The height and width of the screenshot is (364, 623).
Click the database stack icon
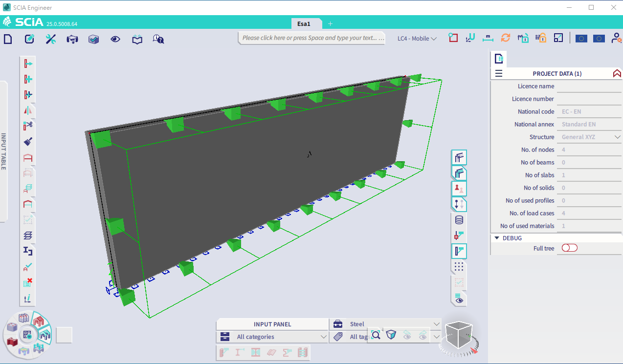(459, 220)
